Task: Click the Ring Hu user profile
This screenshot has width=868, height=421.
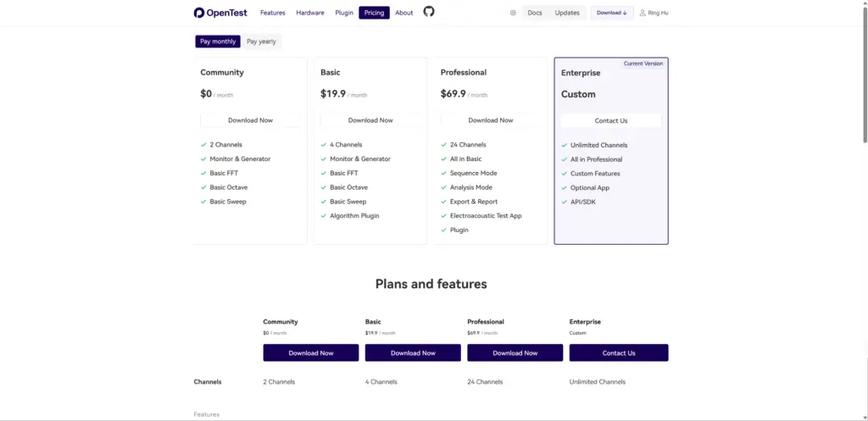Action: 654,13
